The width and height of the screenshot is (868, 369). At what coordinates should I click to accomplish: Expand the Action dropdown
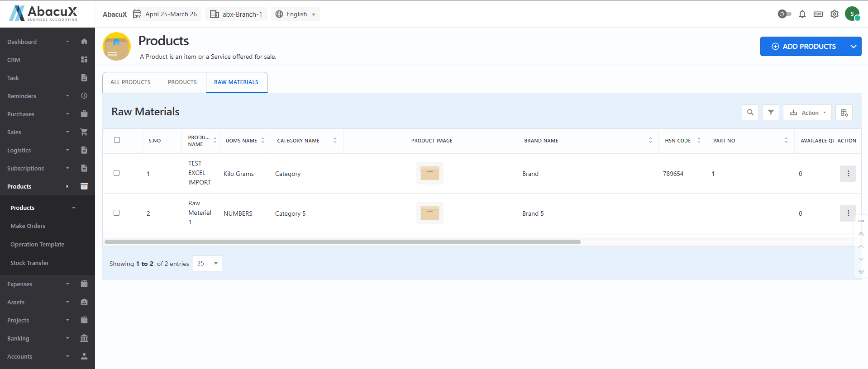pyautogui.click(x=807, y=113)
